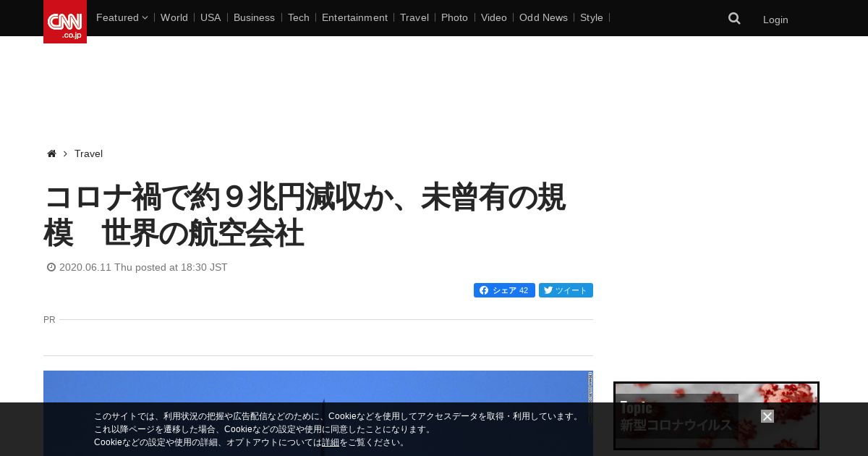Open the 新型コロナウイルス topic banner
The width and height of the screenshot is (868, 456).
tap(716, 415)
